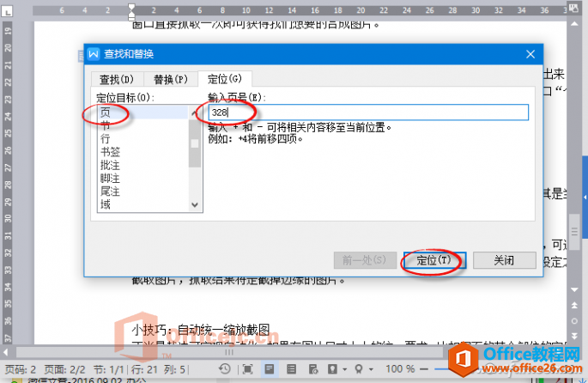Click the document vertical scrollbar up arrow

click(574, 24)
